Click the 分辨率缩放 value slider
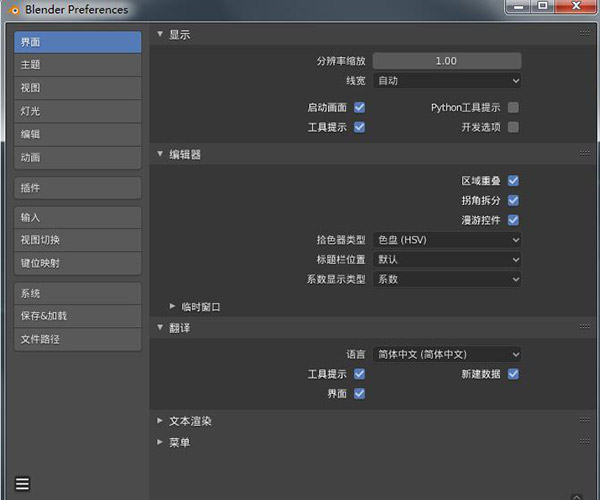600x500 pixels. [x=447, y=61]
